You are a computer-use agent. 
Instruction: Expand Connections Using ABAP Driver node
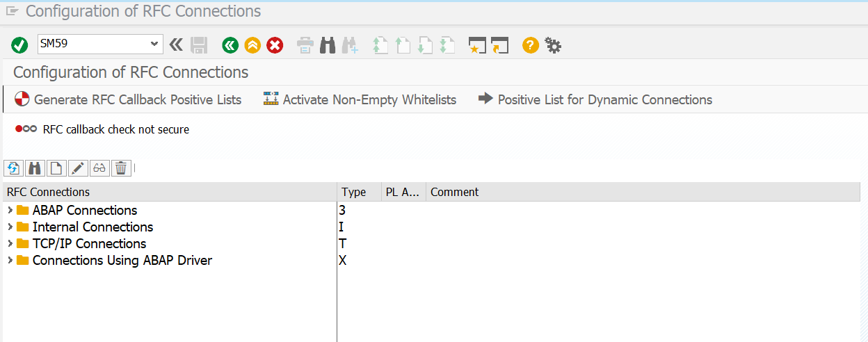click(10, 261)
